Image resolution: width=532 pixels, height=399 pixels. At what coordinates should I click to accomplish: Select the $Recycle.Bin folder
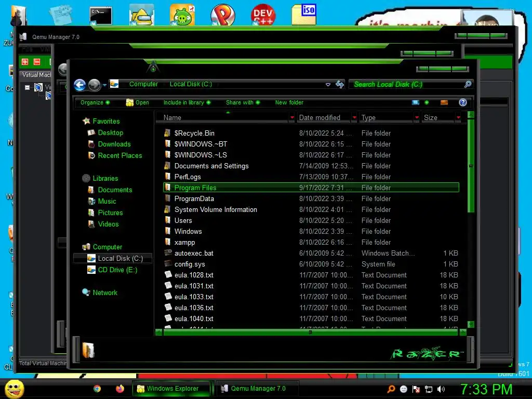[x=194, y=134]
